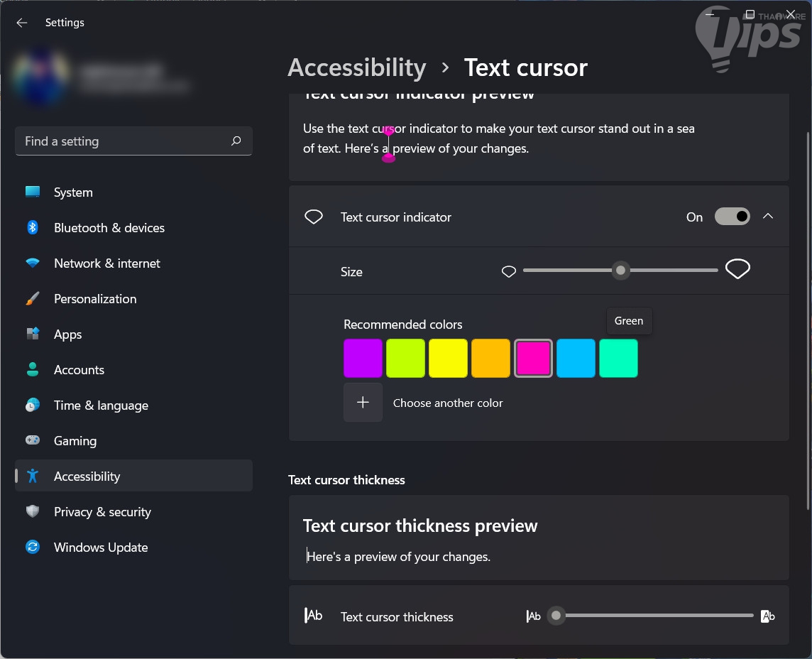The image size is (812, 659).
Task: Click the thick cursor Ab icon
Action: click(767, 616)
